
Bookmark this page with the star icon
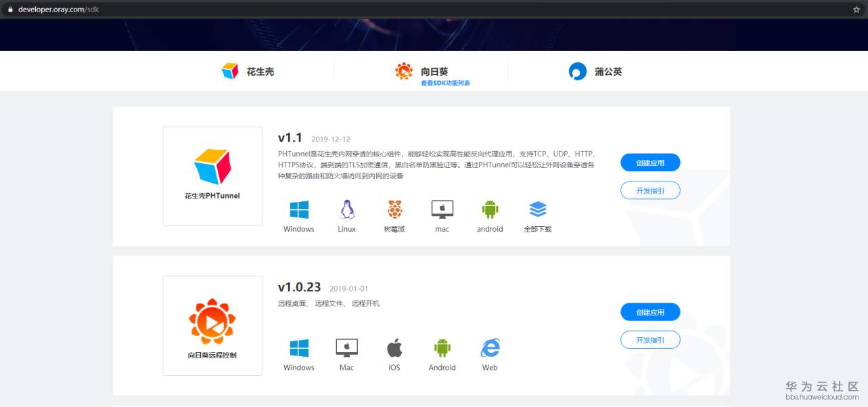[x=856, y=9]
